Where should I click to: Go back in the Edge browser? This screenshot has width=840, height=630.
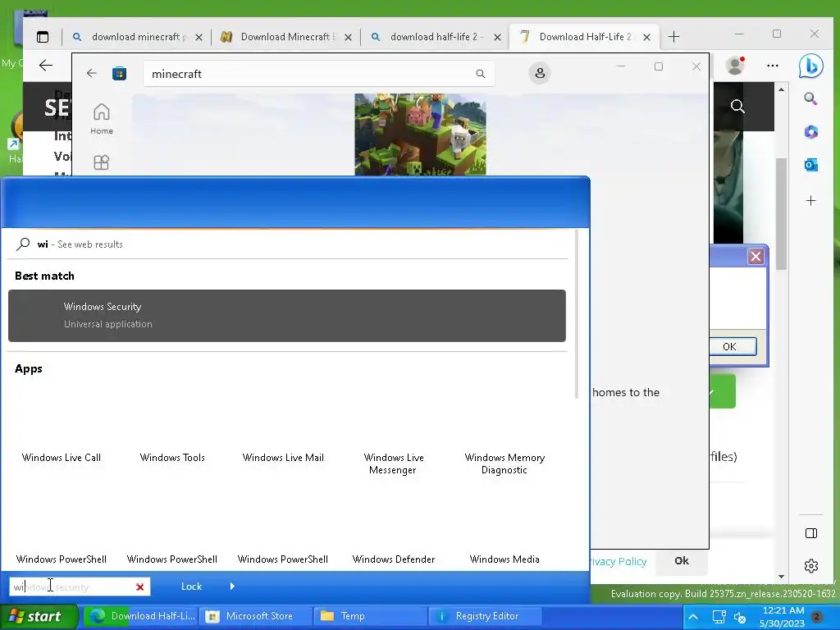pyautogui.click(x=46, y=66)
